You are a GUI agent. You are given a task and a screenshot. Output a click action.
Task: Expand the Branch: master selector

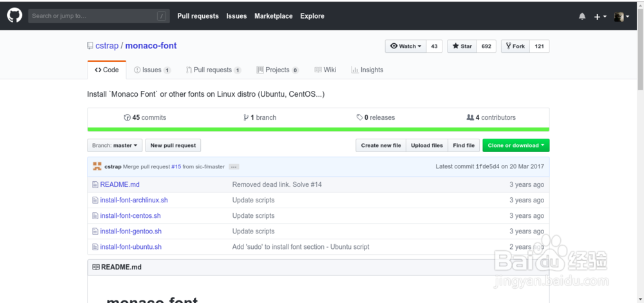point(115,146)
